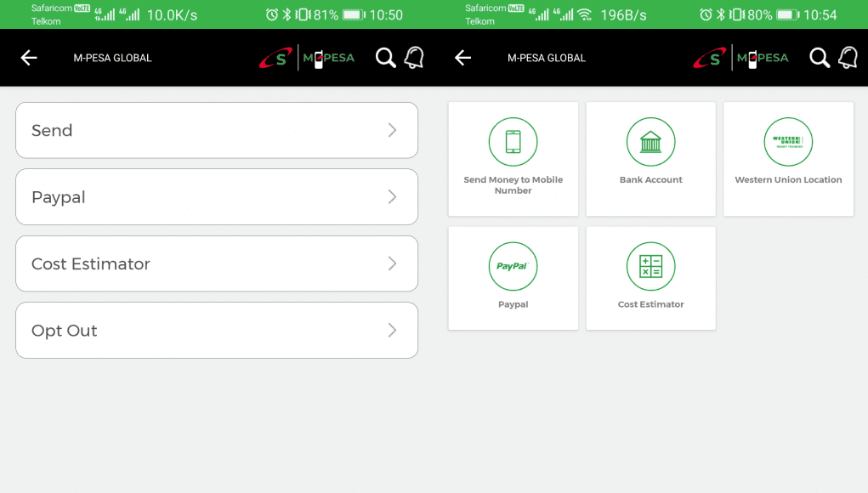
Task: Expand the Opt Out row chevron
Action: [392, 331]
